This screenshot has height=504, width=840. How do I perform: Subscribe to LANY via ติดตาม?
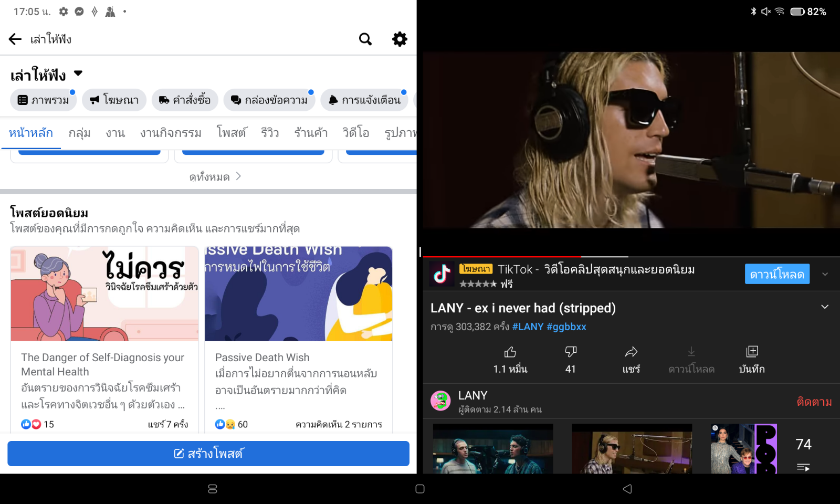coord(814,402)
